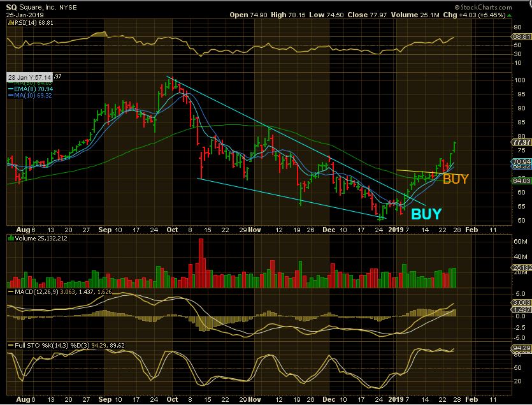Image resolution: width=532 pixels, height=405 pixels.
Task: Click the 40M label on volume scale
Action: (x=520, y=257)
